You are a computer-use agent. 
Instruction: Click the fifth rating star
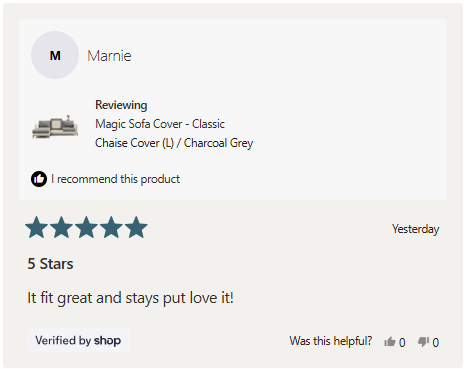click(x=136, y=227)
